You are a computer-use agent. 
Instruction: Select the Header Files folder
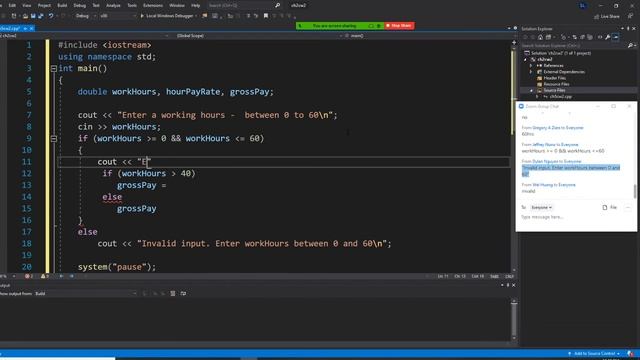pyautogui.click(x=551, y=78)
